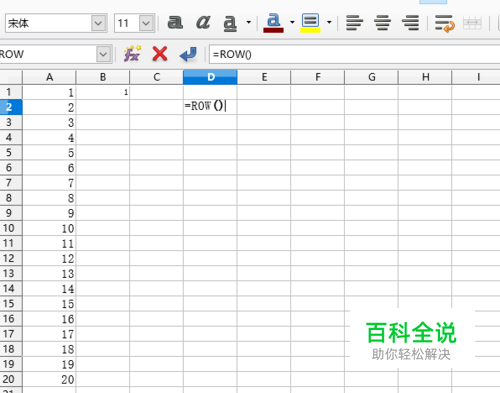Viewport: 500px width, 393px height.
Task: Click cell A14 containing 14
Action: (x=49, y=289)
